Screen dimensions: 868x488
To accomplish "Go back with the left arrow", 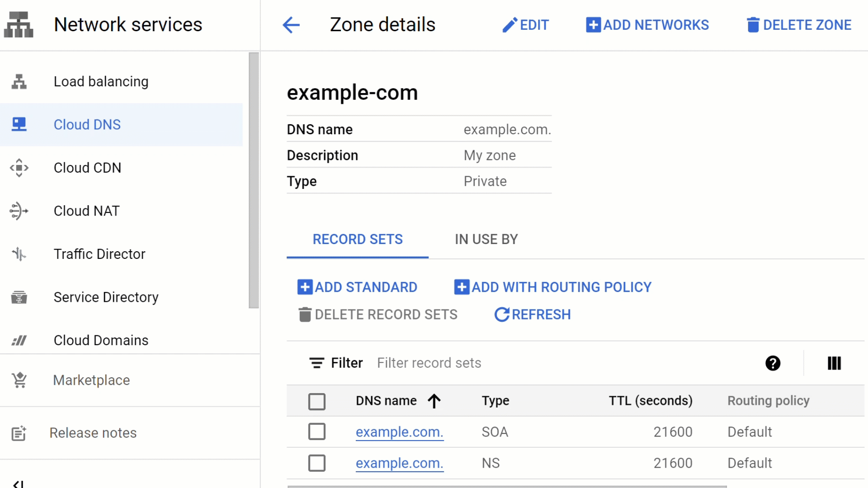I will point(291,25).
